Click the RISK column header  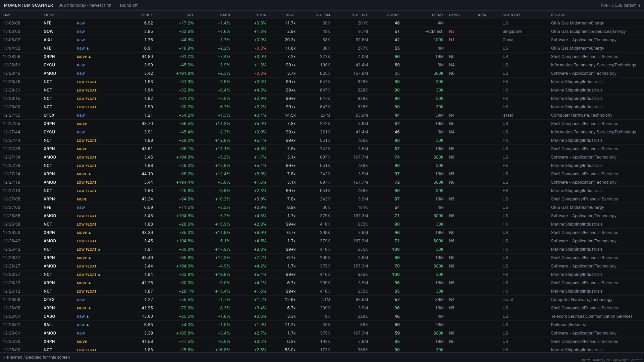[x=482, y=15]
